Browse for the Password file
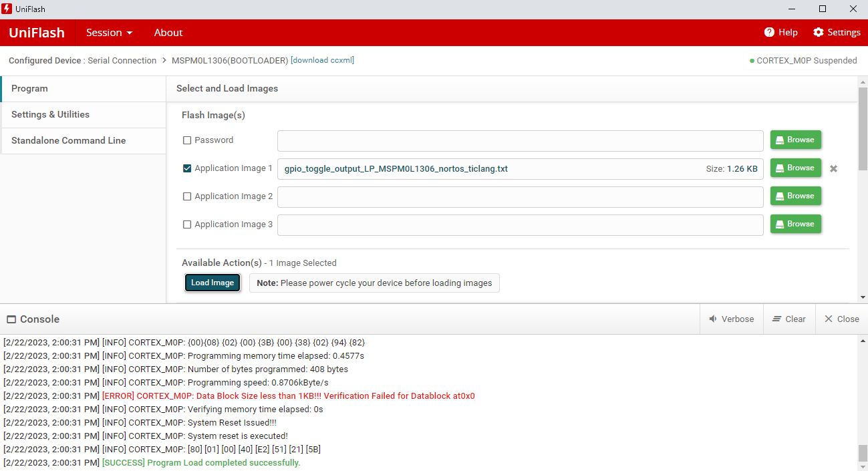The height and width of the screenshot is (471, 868). [x=795, y=140]
